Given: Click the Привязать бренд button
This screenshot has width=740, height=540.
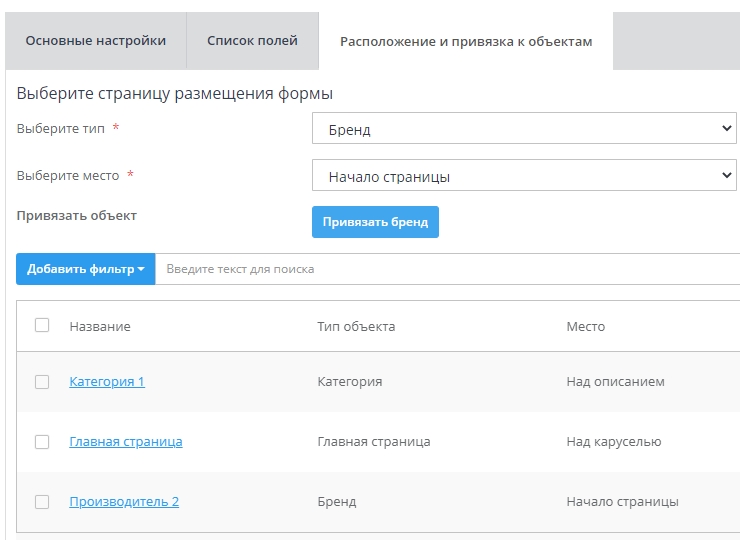Looking at the screenshot, I should point(375,222).
